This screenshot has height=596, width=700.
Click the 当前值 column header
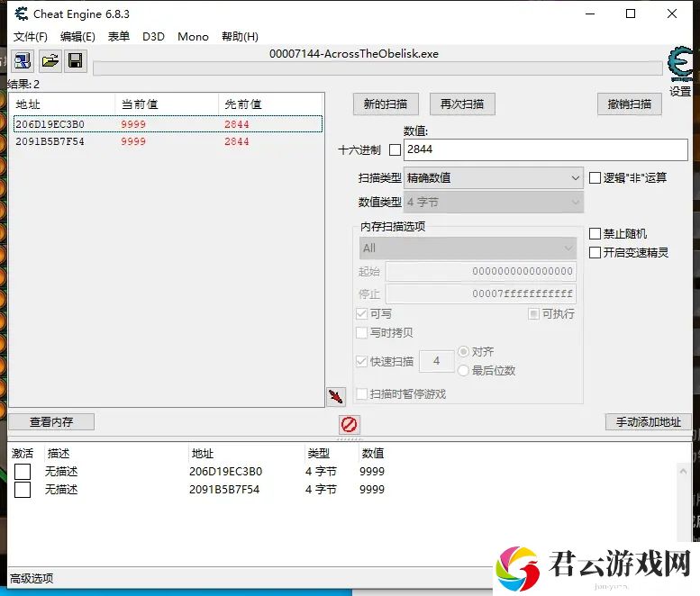click(x=167, y=104)
